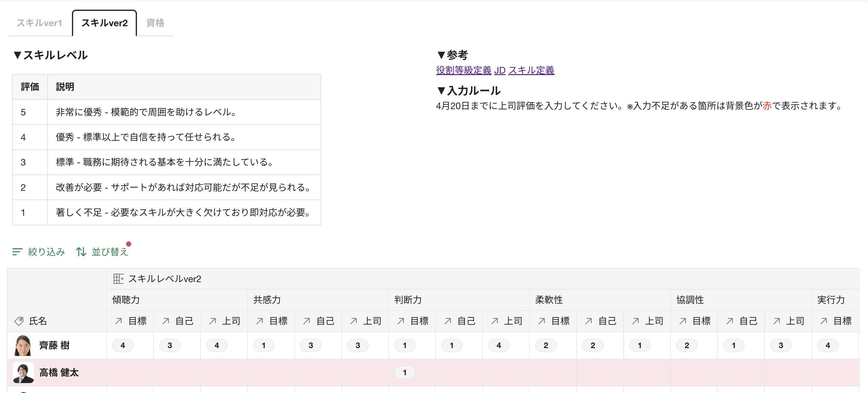Click the table icon beside スキルレベルver2
Image resolution: width=868 pixels, height=393 pixels.
(118, 279)
